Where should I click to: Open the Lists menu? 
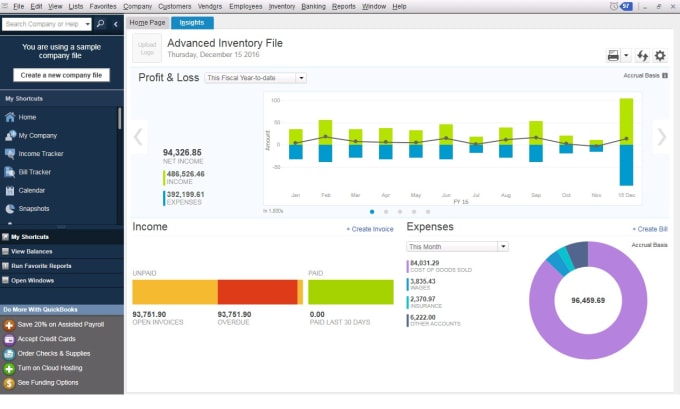tap(75, 7)
